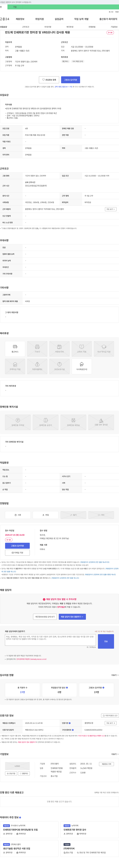
Task: Click the D-26 badge near the title
Action: click(x=110, y=33)
